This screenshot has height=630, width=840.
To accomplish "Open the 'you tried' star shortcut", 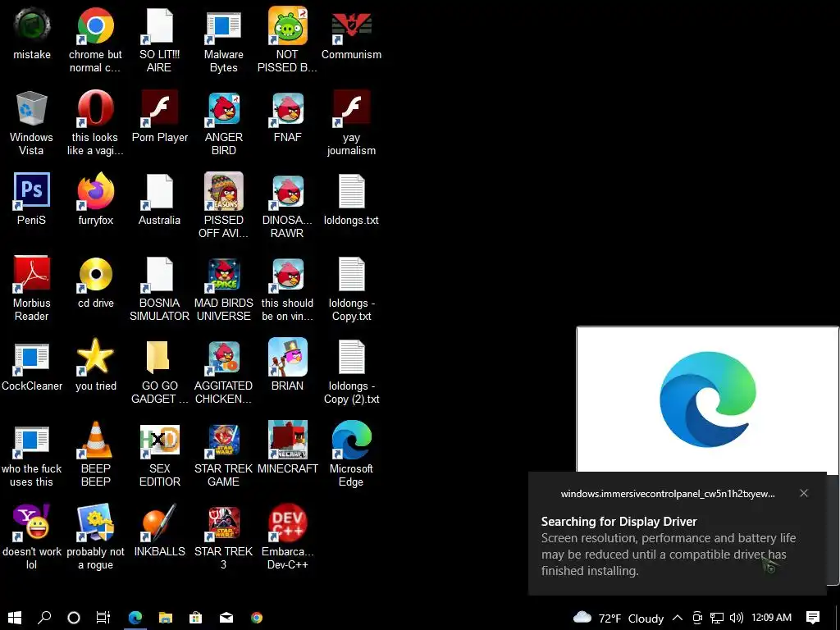I will pos(95,365).
